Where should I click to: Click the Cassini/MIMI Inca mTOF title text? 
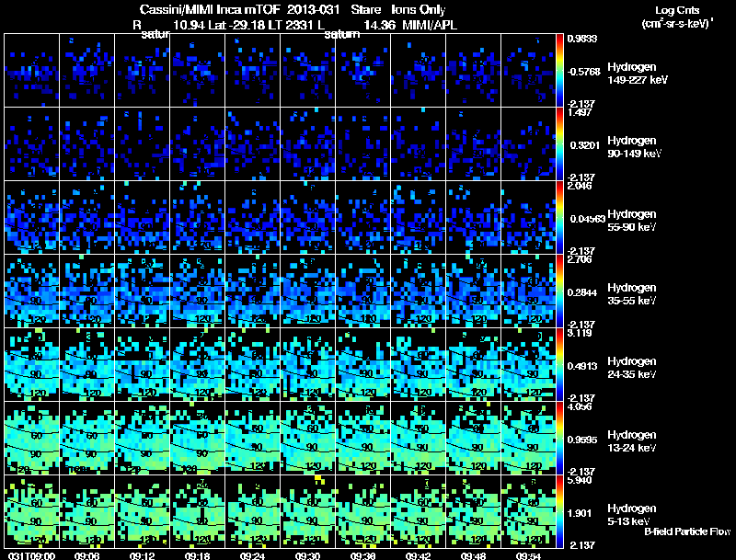210,10
